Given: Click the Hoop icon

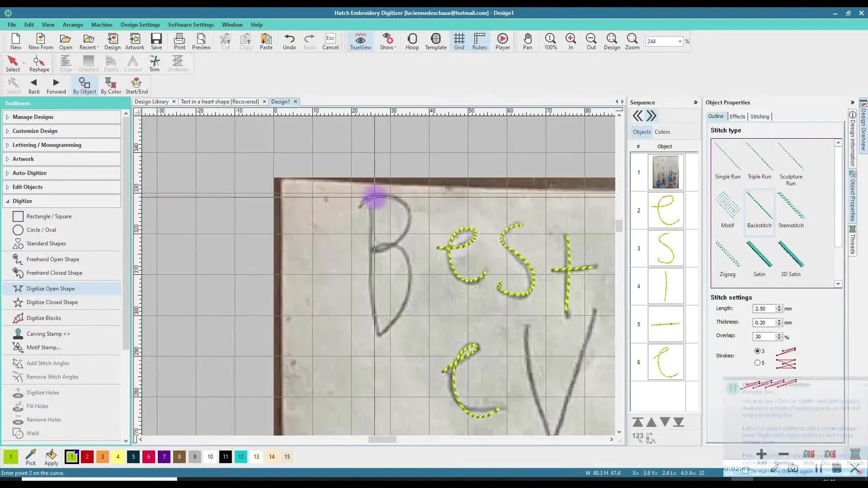Looking at the screenshot, I should [x=412, y=41].
